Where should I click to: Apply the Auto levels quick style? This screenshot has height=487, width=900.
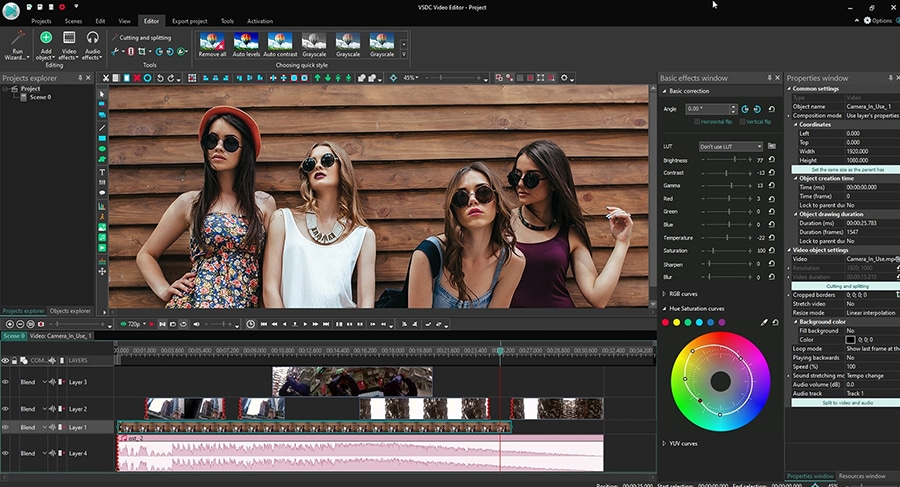click(246, 43)
